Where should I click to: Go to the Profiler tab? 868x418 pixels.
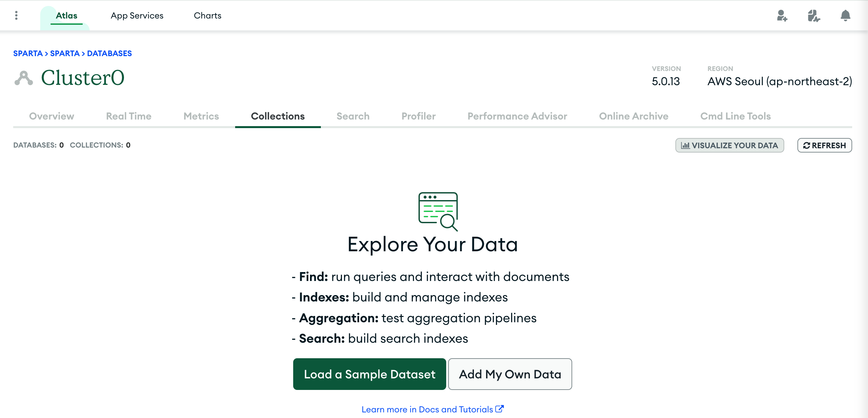click(x=418, y=116)
